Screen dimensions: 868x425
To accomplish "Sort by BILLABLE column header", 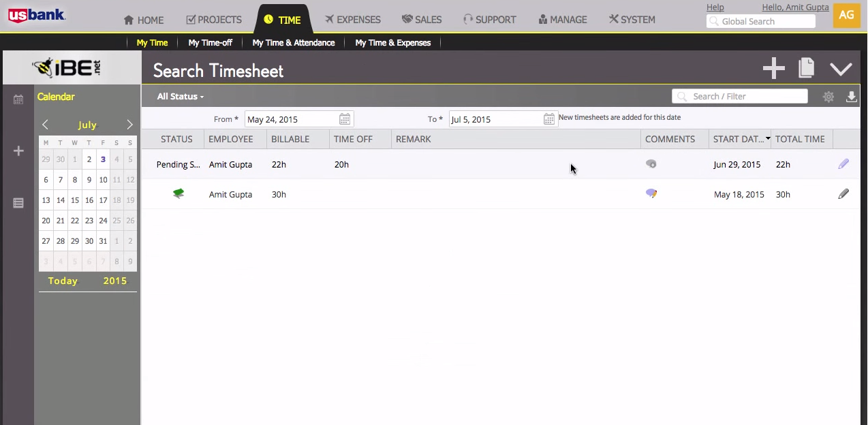I will pyautogui.click(x=290, y=139).
